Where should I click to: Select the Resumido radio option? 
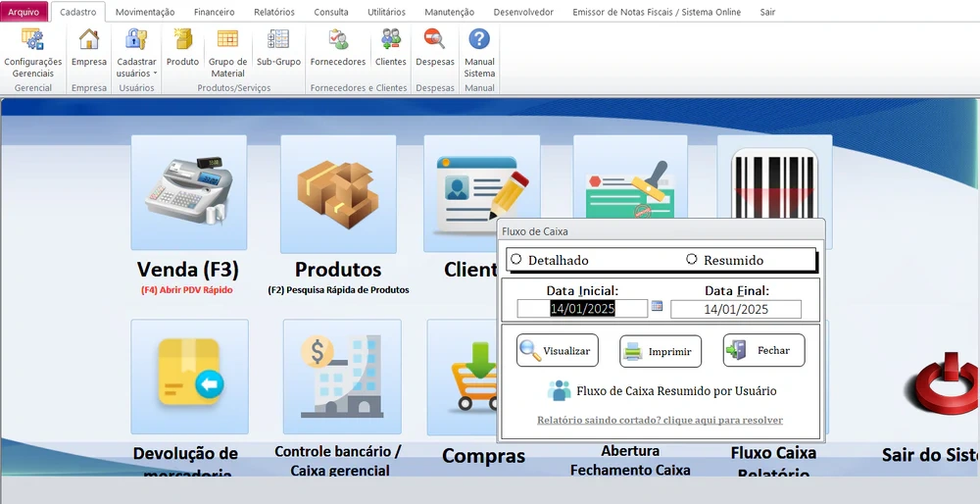(692, 260)
